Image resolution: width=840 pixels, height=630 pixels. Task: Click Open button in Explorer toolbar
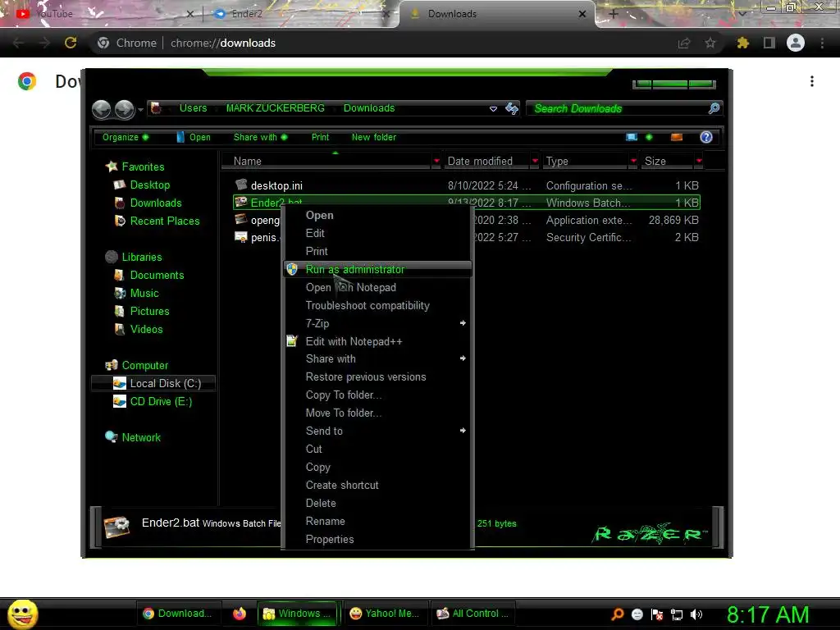[x=194, y=137]
